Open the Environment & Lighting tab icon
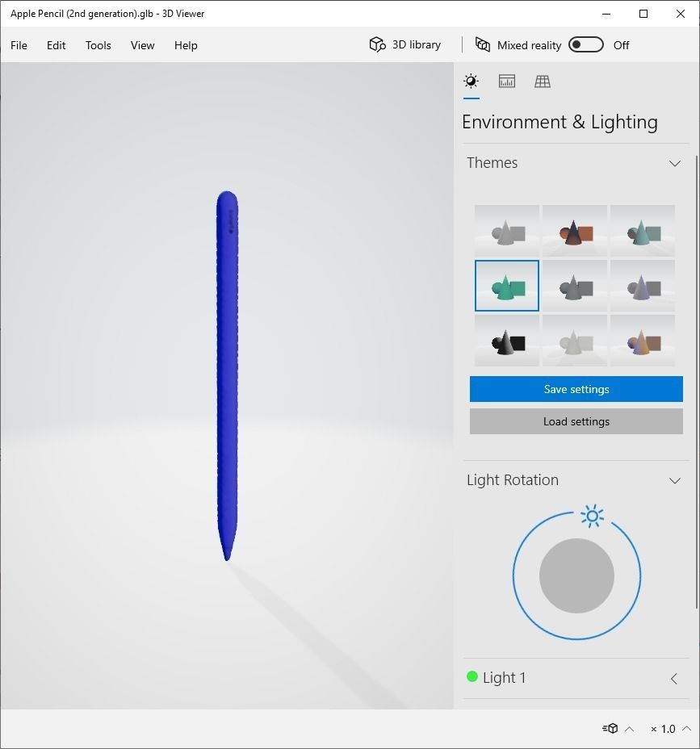The image size is (700, 749). 472,82
